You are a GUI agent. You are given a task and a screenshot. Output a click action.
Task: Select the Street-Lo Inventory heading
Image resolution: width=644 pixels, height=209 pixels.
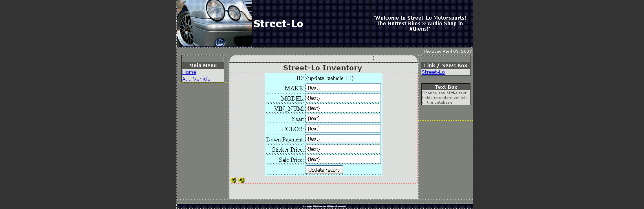(322, 68)
